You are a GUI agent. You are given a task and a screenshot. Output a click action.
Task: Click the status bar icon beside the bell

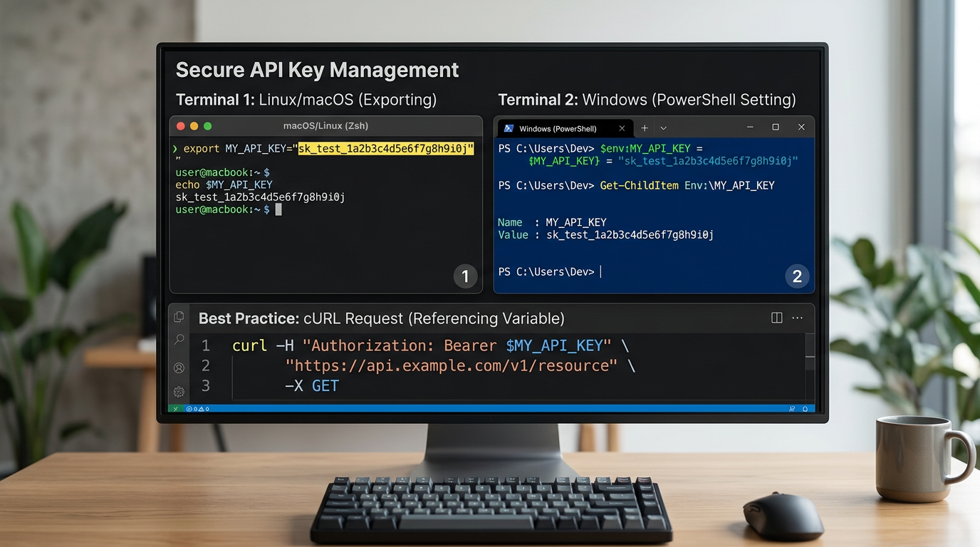(x=792, y=409)
